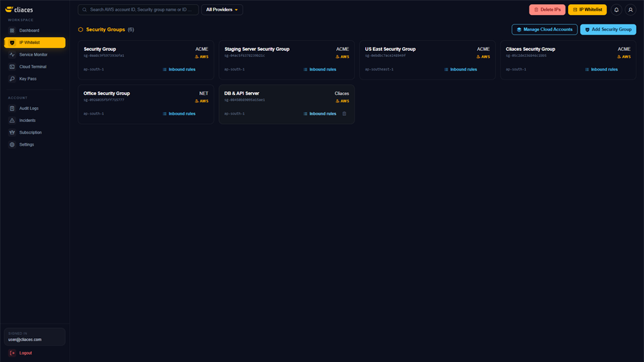Click the yellow IP Whitelist top button

pos(587,9)
